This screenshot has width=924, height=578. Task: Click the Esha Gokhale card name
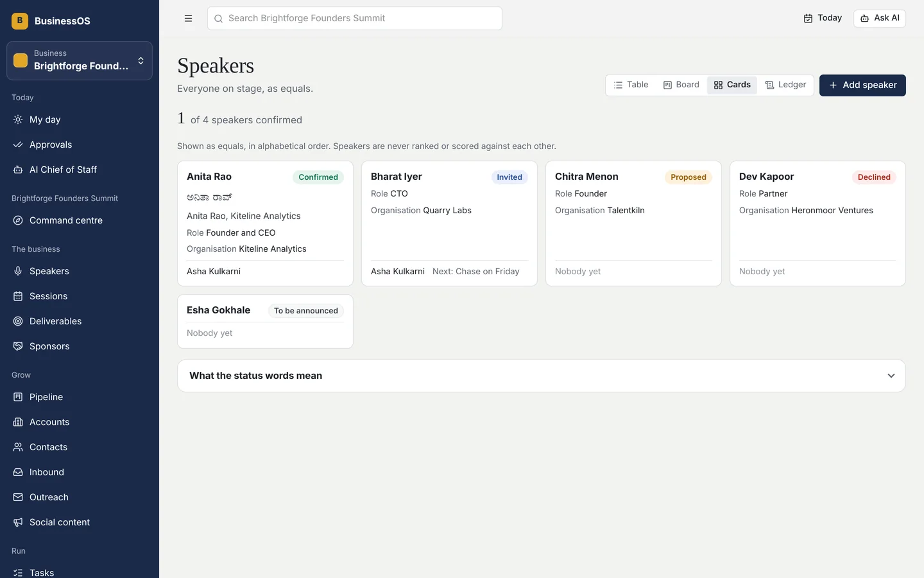(218, 310)
